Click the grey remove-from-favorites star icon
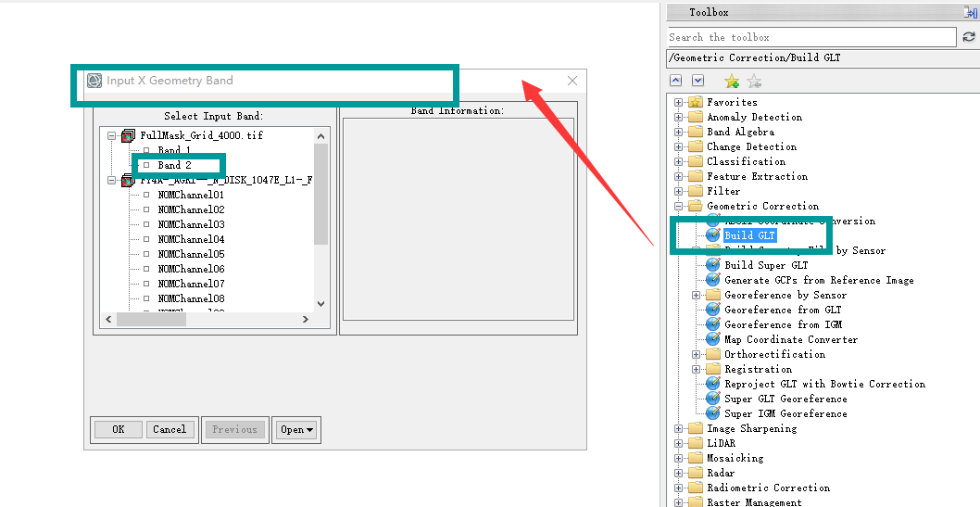The image size is (980, 507). (754, 81)
